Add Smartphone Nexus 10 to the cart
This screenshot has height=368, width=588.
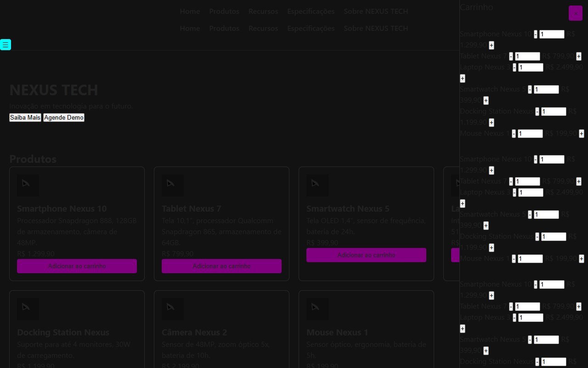77,266
